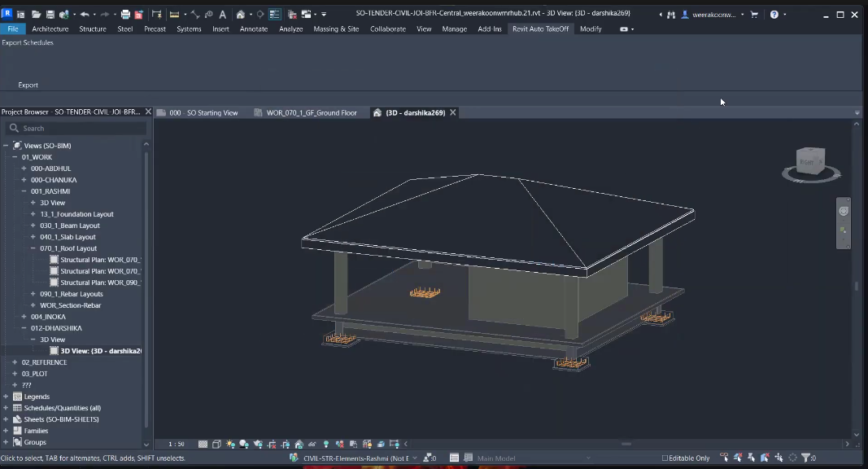Click Close Inactive Views icon
This screenshot has height=469, width=868.
tap(292, 15)
